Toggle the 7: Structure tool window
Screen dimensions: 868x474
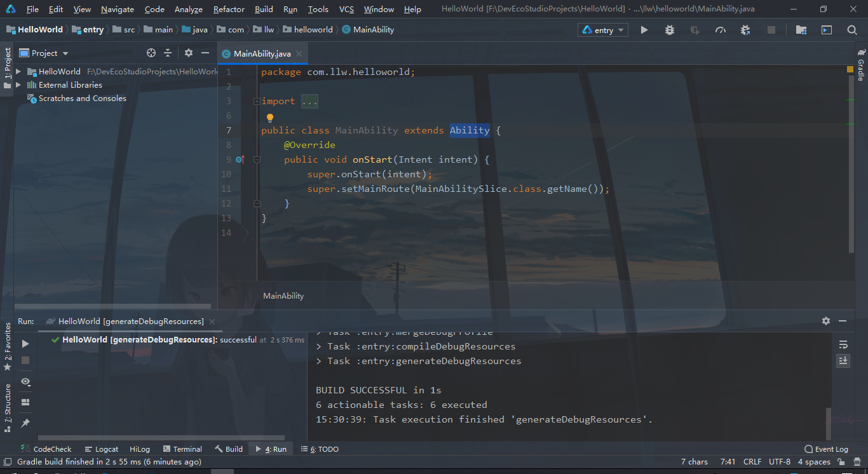pyautogui.click(x=7, y=407)
